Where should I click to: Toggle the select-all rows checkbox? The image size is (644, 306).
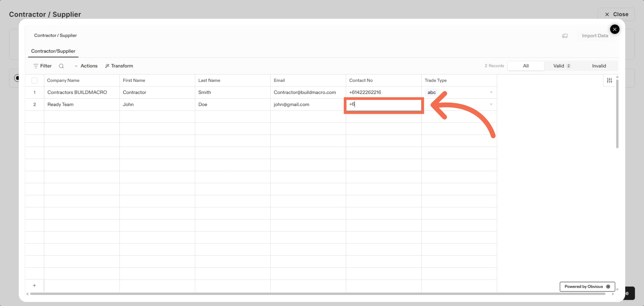click(35, 81)
